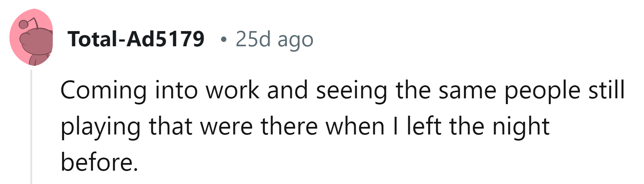644x184 pixels.
Task: Click the dot separator before the timestamp
Action: (224, 39)
